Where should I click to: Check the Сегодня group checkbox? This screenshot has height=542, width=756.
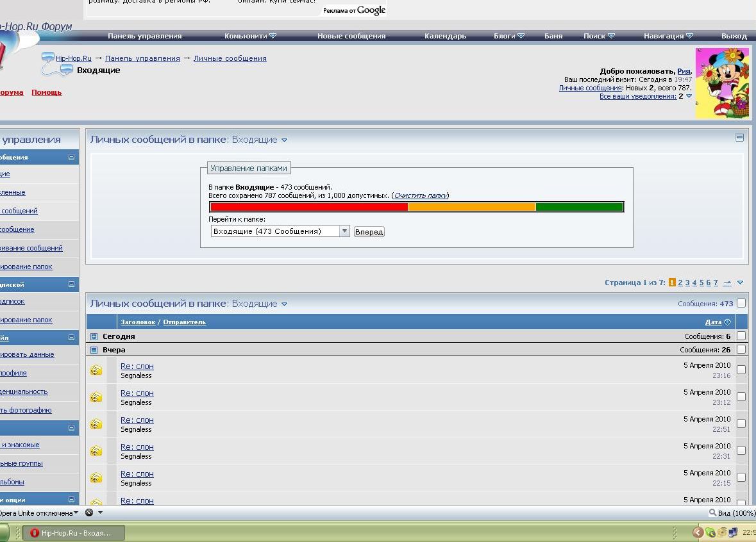click(741, 336)
